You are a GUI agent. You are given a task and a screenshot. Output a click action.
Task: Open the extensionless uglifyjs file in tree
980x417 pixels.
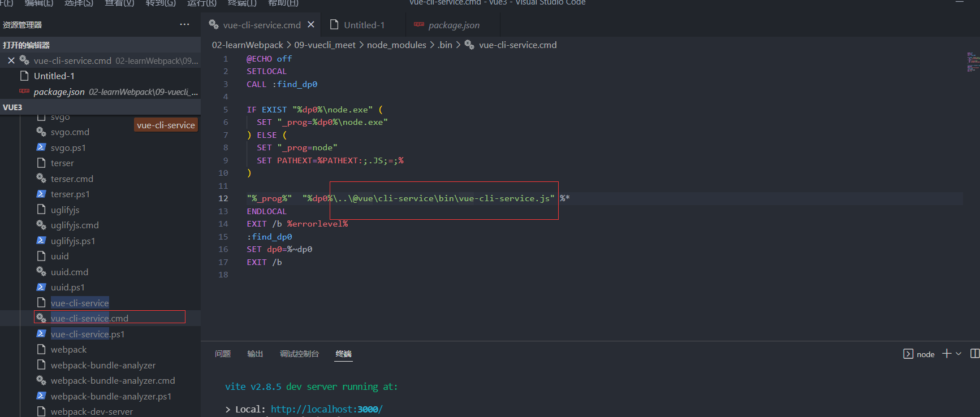point(65,210)
